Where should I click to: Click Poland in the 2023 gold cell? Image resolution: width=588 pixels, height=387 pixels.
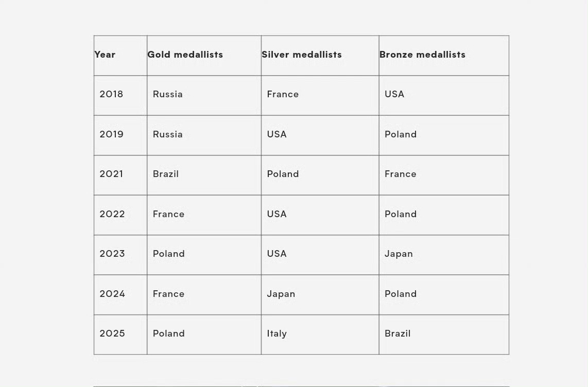[169, 254]
